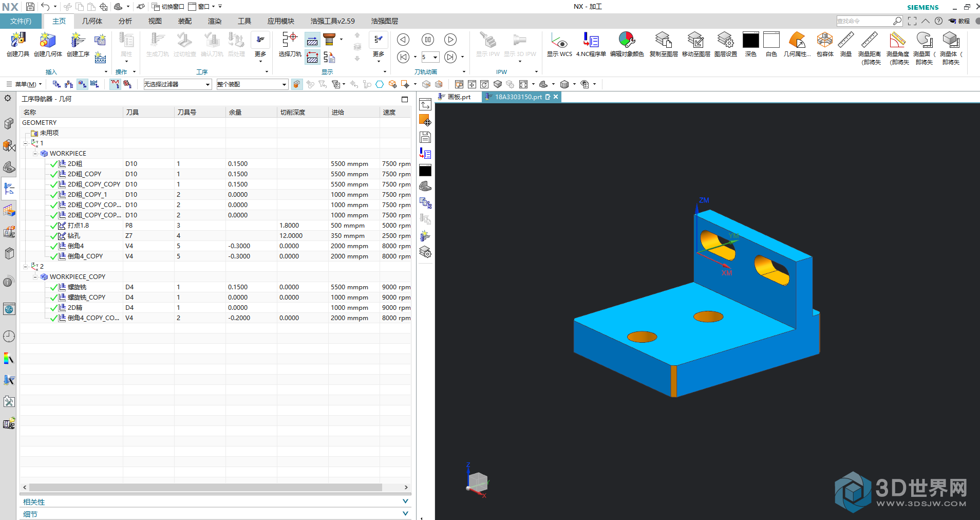Click the 教程 tutorial button
Viewport: 980px width, 520px height.
tap(959, 21)
